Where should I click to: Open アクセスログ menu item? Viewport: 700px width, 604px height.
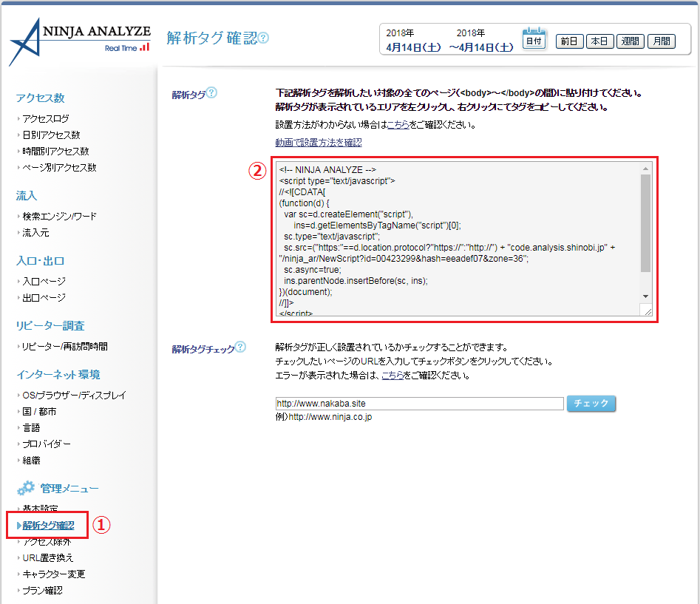coord(46,119)
